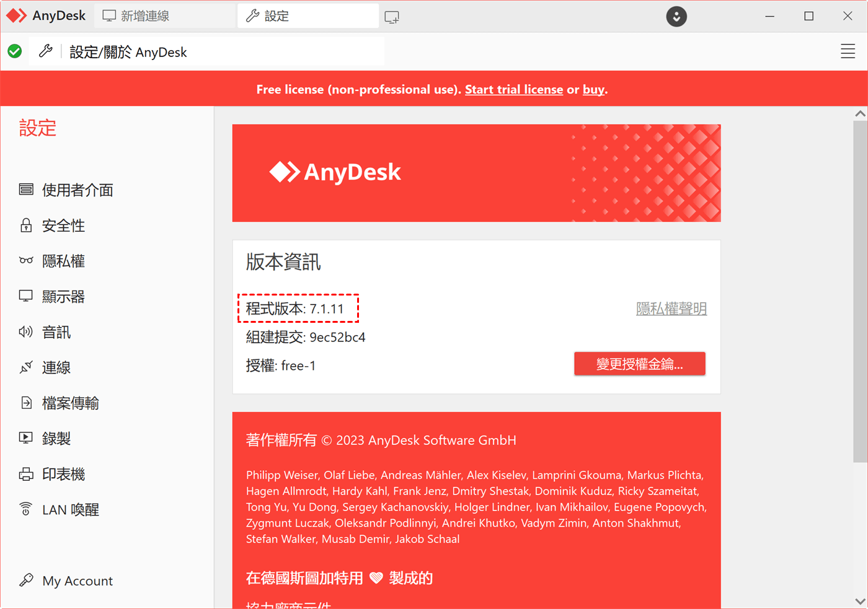Click the green connection status checkmark
868x609 pixels.
pos(15,51)
